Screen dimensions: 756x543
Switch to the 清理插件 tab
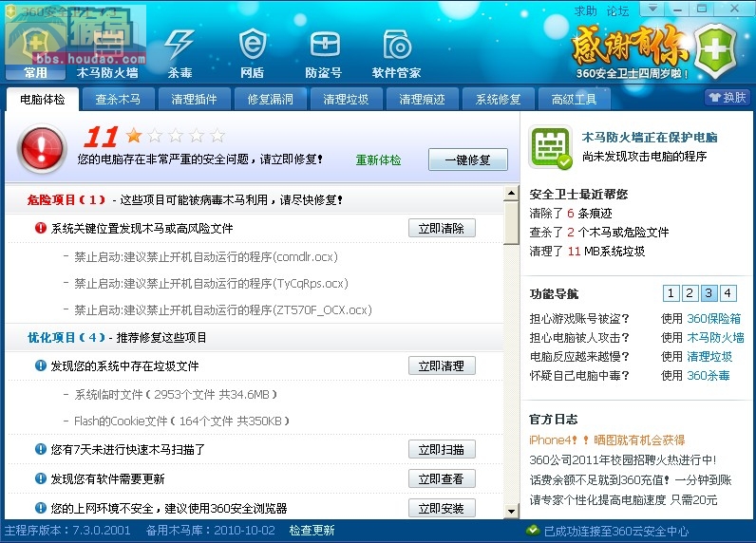[194, 100]
